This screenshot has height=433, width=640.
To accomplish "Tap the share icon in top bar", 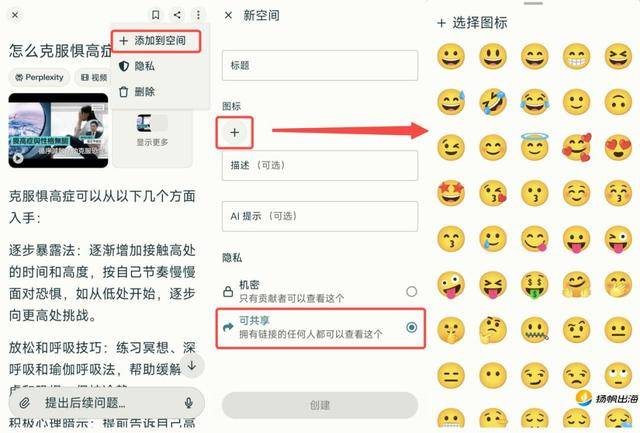I will [177, 15].
